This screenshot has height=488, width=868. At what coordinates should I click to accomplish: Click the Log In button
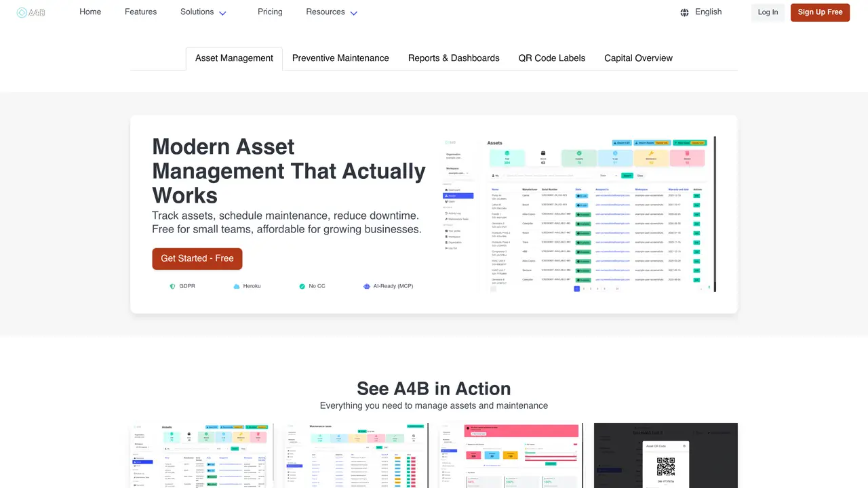coord(768,12)
